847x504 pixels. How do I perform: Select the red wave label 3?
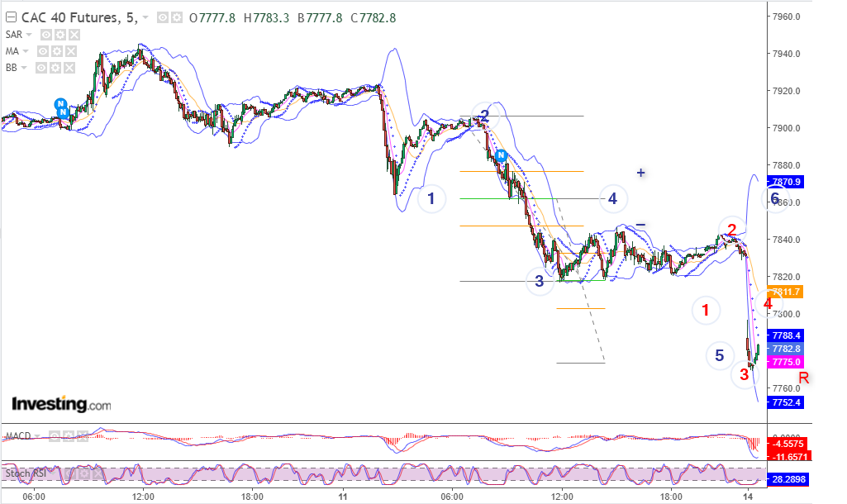point(745,374)
